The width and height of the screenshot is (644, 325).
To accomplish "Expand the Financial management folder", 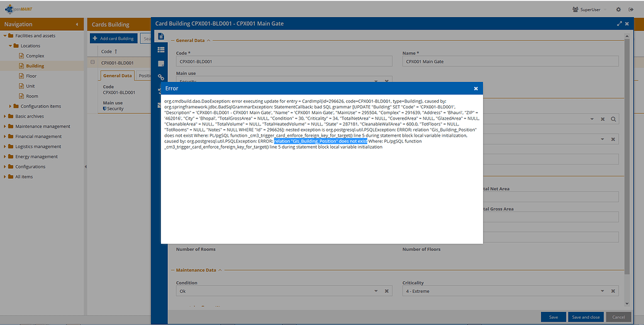I will (5, 137).
